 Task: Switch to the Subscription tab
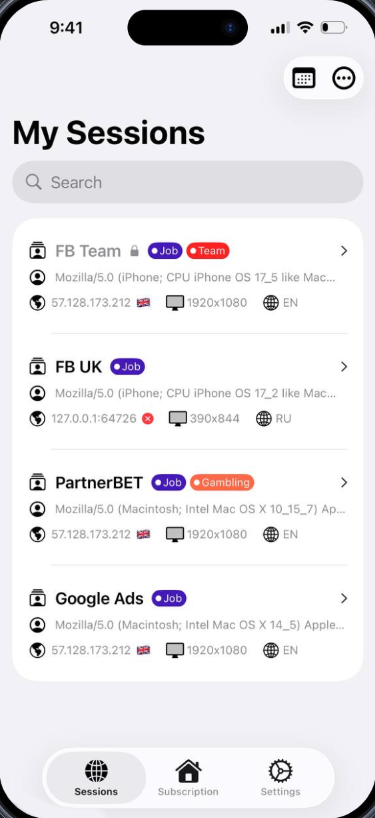tap(188, 778)
